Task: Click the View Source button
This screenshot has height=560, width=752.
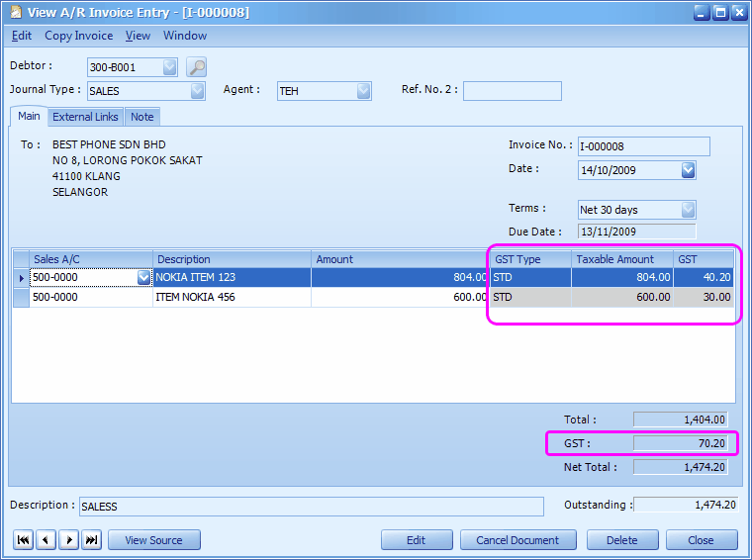Action: 153,540
